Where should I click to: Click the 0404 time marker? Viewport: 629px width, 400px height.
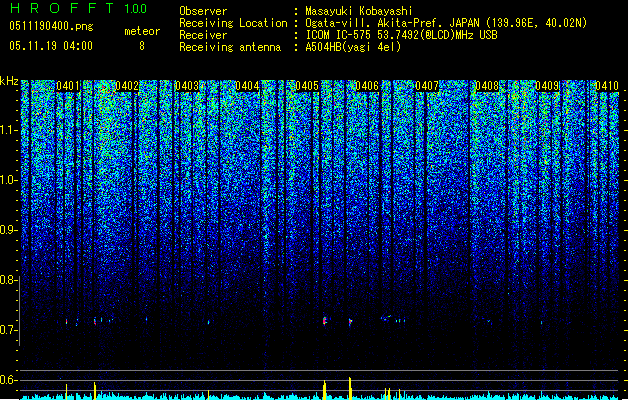(x=247, y=86)
